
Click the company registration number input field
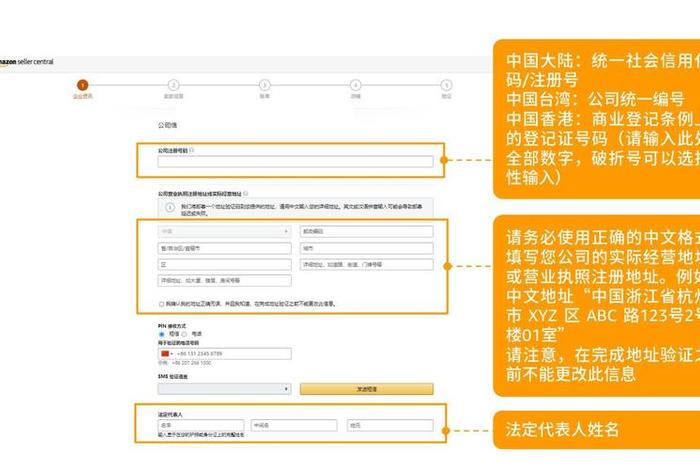click(x=295, y=162)
